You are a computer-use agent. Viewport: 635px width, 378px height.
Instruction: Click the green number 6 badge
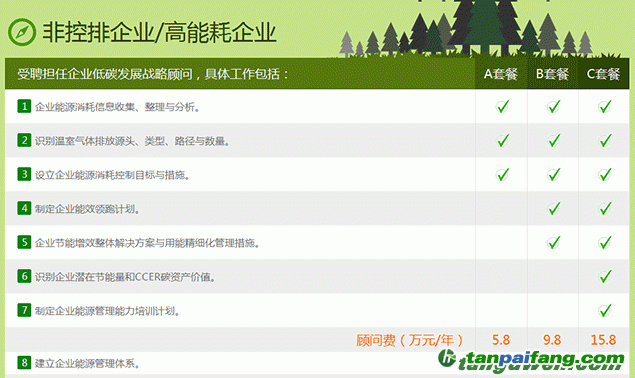(x=24, y=277)
